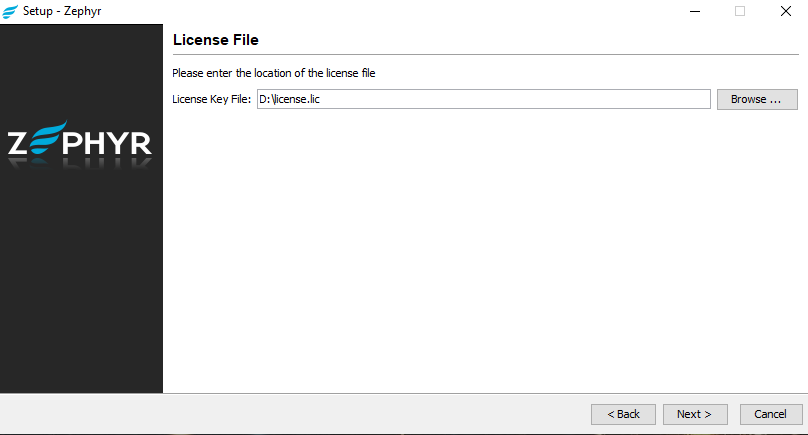This screenshot has height=435, width=808.
Task: Click the wing-shaped E in the ZEPHYR logo
Action: click(x=50, y=143)
